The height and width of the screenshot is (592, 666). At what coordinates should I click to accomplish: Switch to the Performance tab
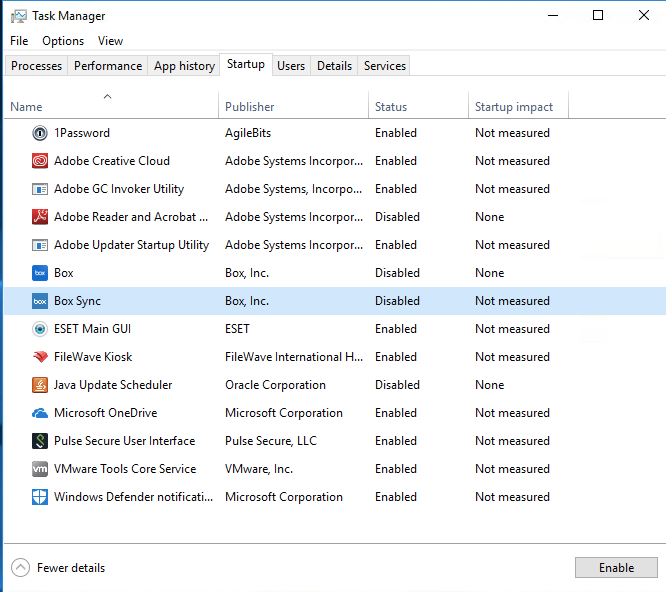(x=108, y=66)
